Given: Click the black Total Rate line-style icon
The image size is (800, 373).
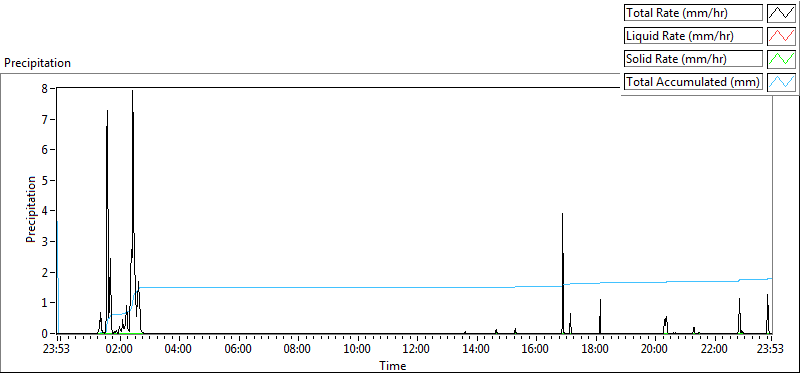Looking at the screenshot, I should pos(782,13).
